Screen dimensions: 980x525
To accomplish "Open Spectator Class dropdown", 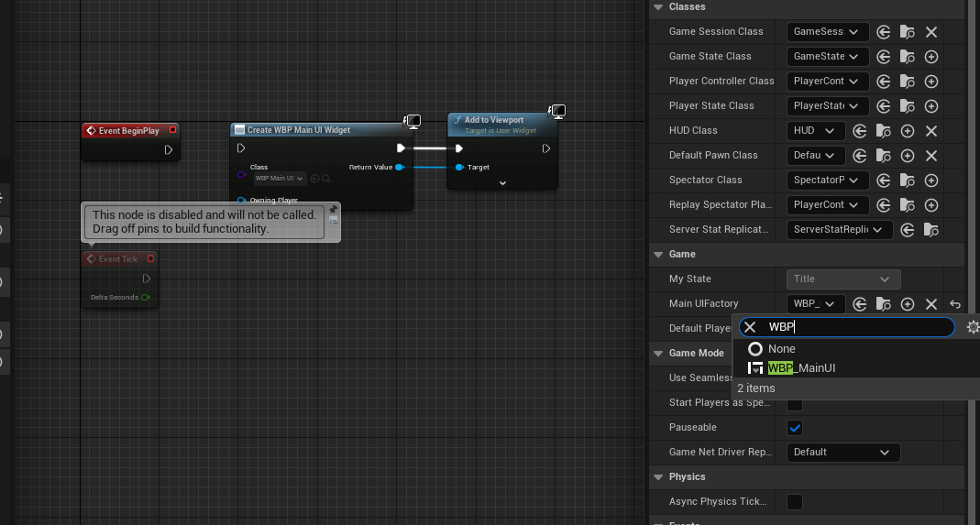I will (828, 180).
